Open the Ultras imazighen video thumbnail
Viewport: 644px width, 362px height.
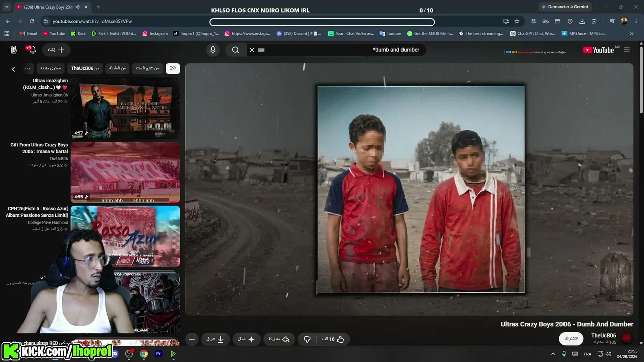pos(125,108)
